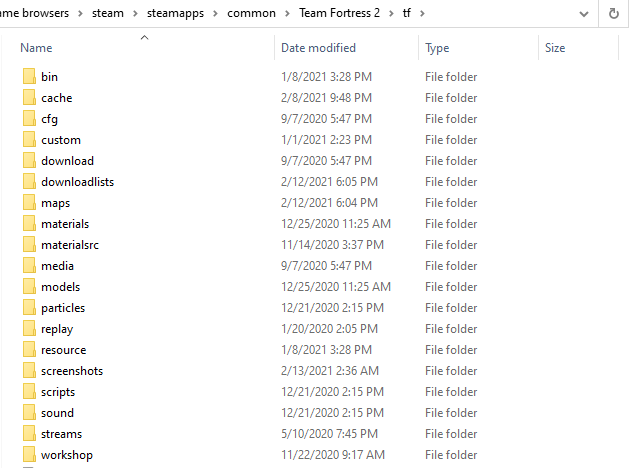Select the workshop folder icon

coord(28,455)
